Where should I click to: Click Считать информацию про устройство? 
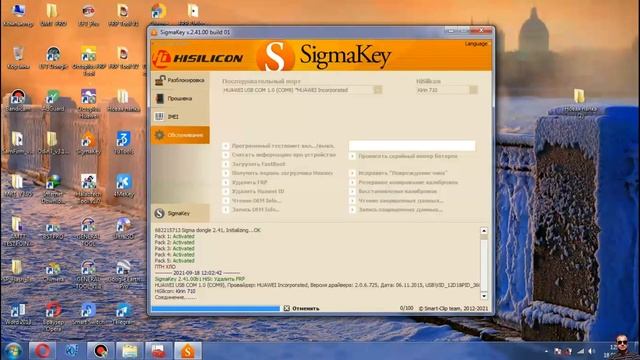pyautogui.click(x=279, y=155)
